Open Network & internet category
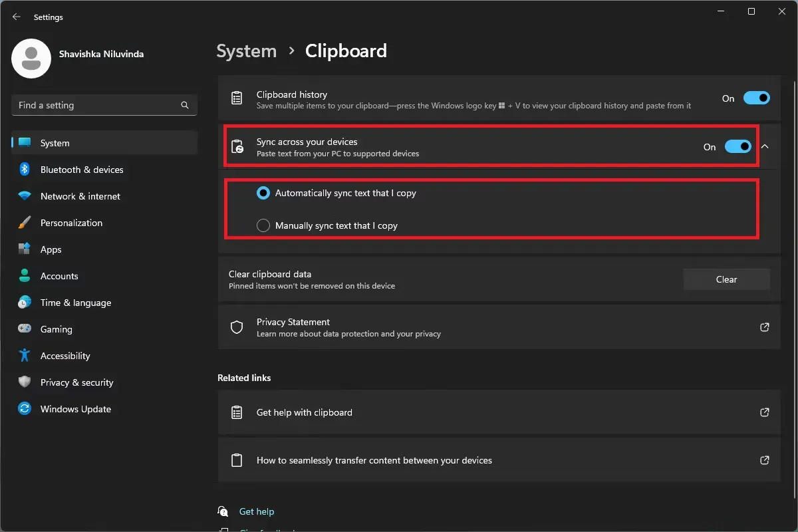 tap(104, 196)
